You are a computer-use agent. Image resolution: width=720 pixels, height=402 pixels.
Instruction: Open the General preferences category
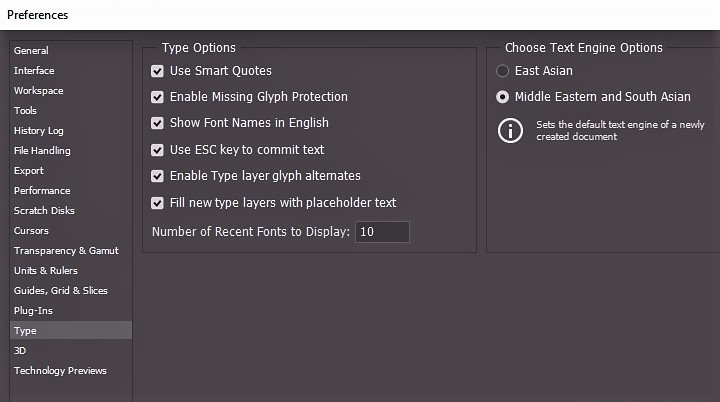[x=31, y=51]
